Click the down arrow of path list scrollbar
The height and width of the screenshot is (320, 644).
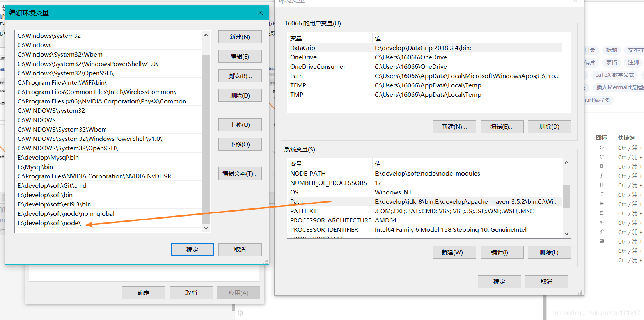click(206, 228)
